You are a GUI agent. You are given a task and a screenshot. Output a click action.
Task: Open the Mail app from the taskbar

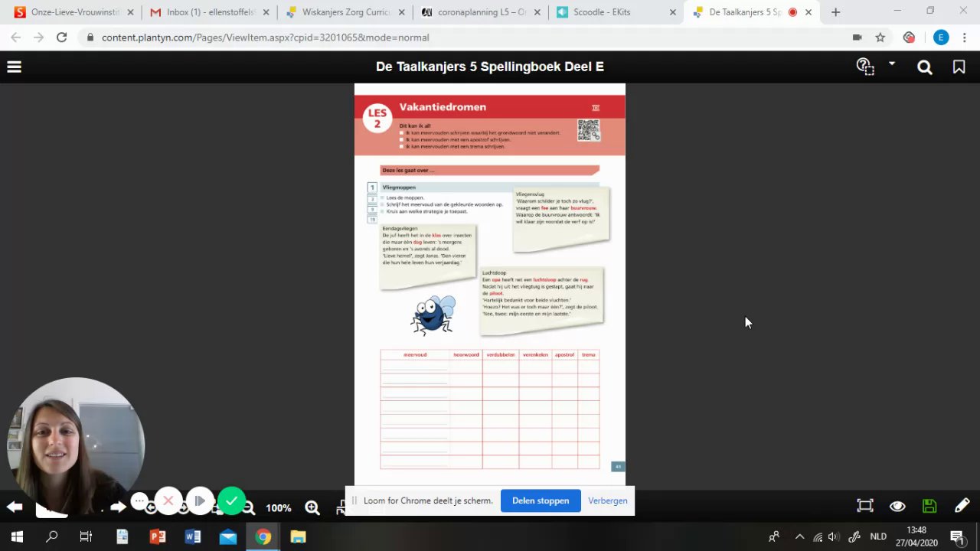227,536
